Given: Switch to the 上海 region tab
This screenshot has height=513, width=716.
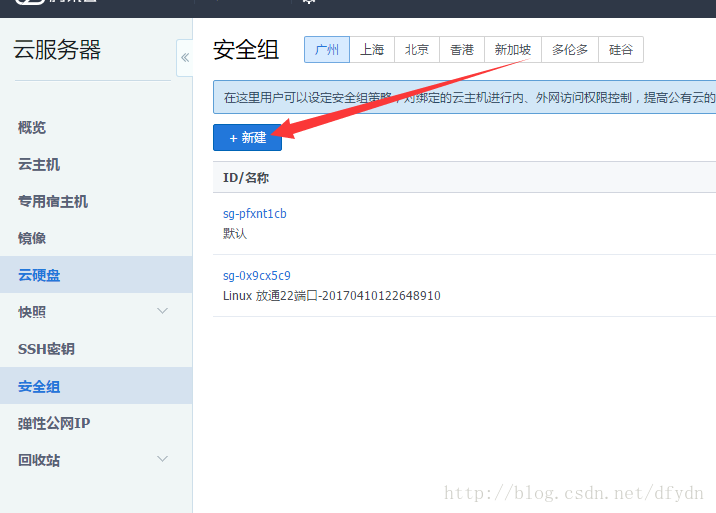Looking at the screenshot, I should pyautogui.click(x=372, y=50).
